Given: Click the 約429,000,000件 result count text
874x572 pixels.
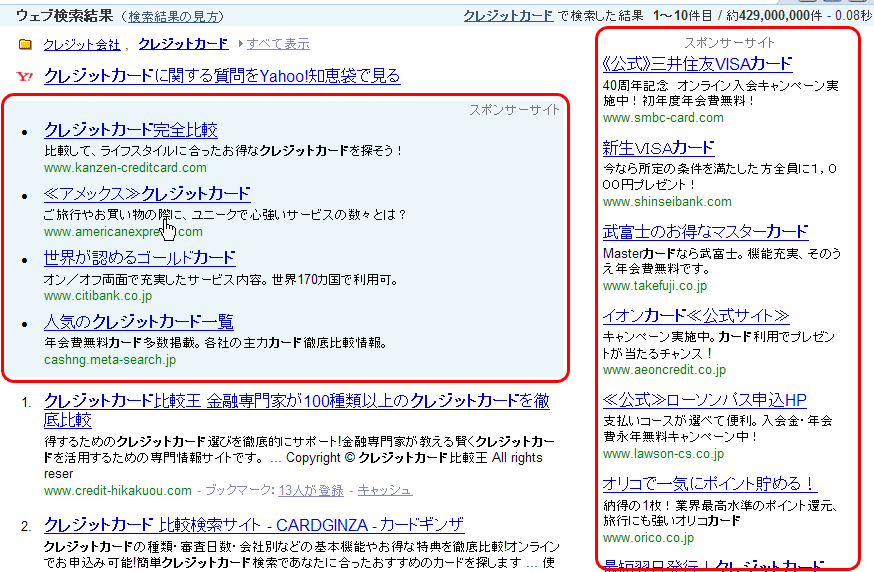Looking at the screenshot, I should click(774, 16).
